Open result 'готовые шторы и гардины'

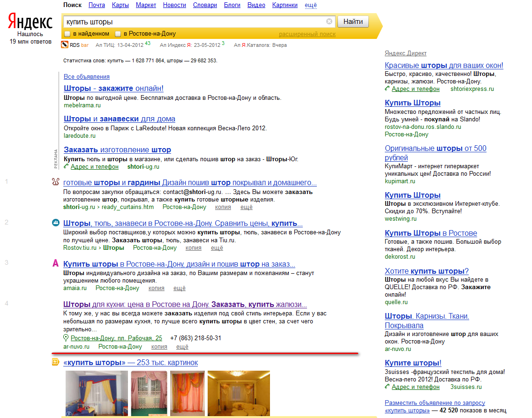pyautogui.click(x=190, y=183)
